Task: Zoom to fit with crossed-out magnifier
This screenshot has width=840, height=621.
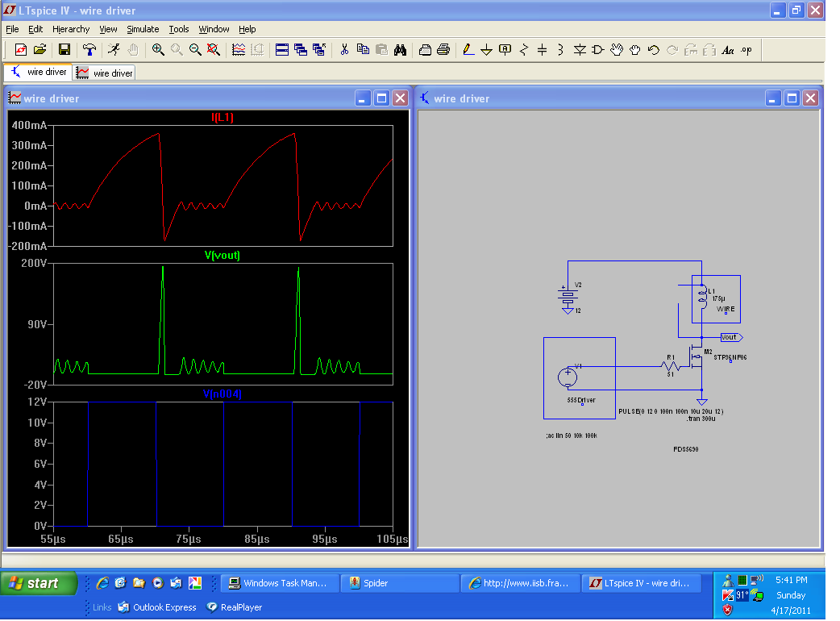Action: click(213, 50)
